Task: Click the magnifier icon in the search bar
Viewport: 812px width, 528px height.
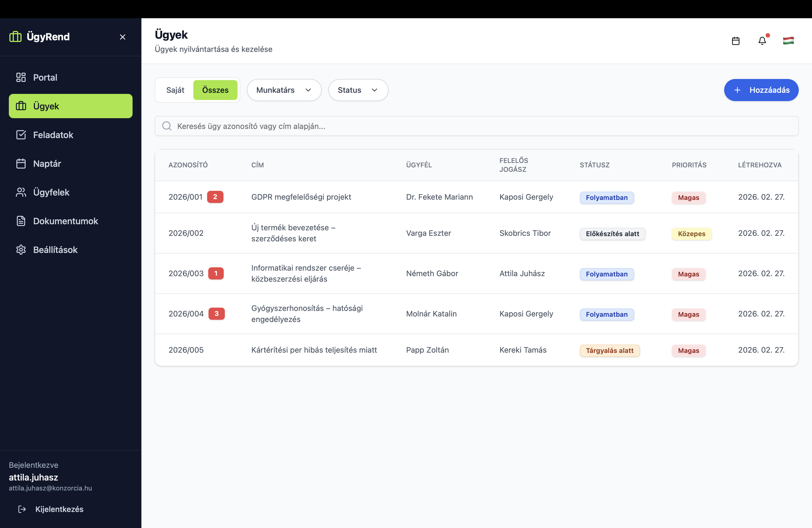Action: point(167,126)
